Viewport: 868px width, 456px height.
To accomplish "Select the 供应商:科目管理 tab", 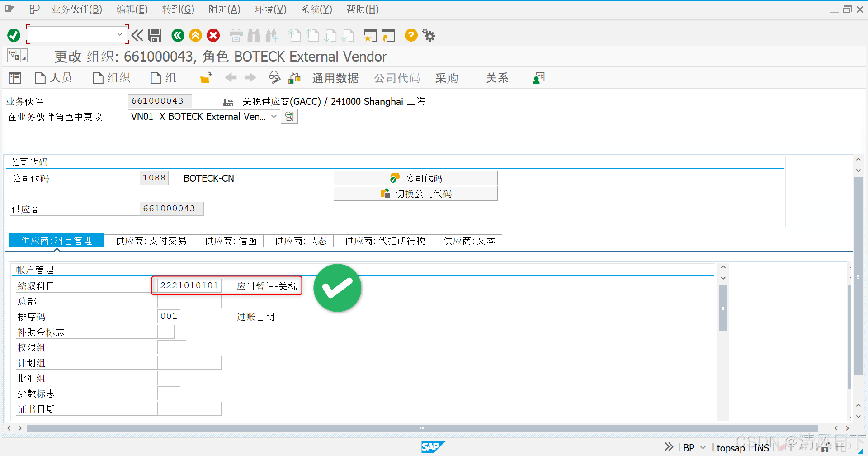I will point(57,241).
